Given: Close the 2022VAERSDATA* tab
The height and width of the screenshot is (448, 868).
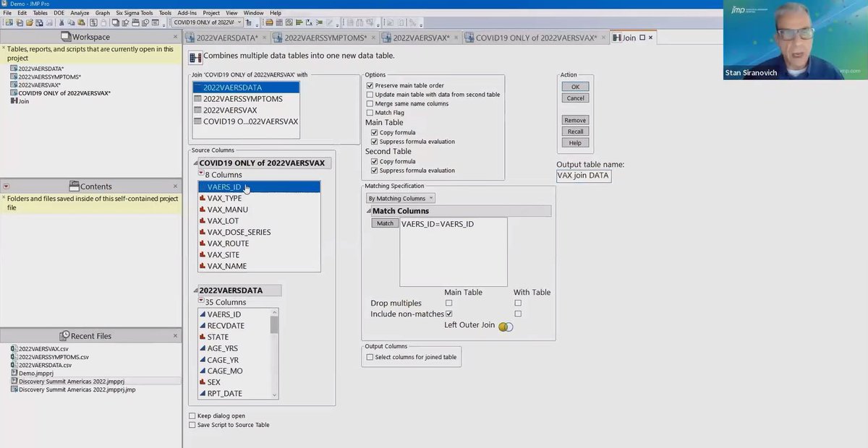Looking at the screenshot, I should [264, 38].
